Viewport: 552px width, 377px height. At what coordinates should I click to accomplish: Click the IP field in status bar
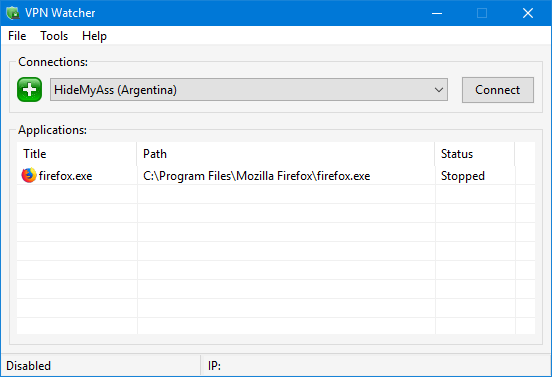(x=376, y=365)
